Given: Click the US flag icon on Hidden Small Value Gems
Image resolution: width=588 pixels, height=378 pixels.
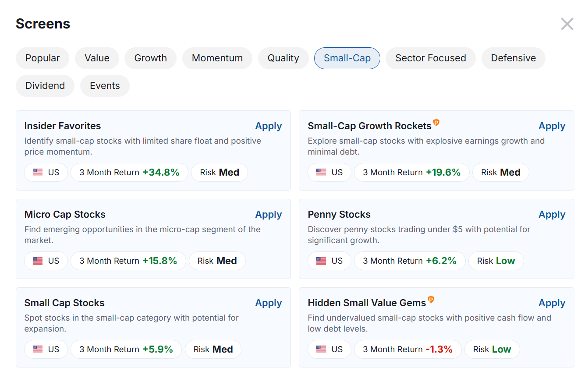Looking at the screenshot, I should tap(321, 349).
